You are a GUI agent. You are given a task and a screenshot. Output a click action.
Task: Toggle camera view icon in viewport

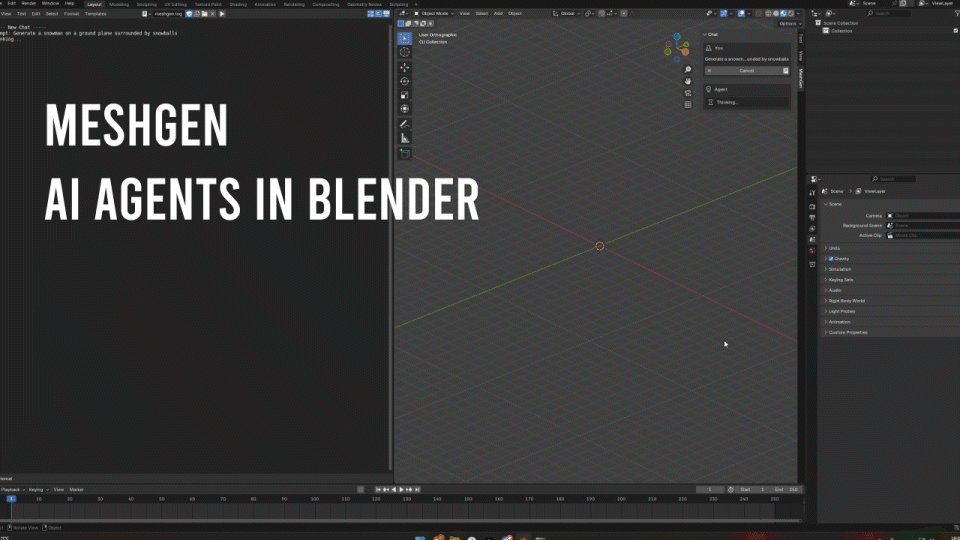[688, 93]
